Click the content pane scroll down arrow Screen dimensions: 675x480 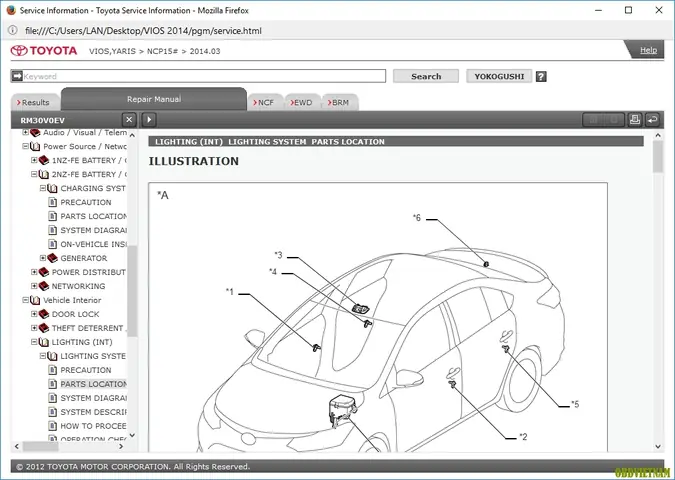pyautogui.click(x=657, y=446)
